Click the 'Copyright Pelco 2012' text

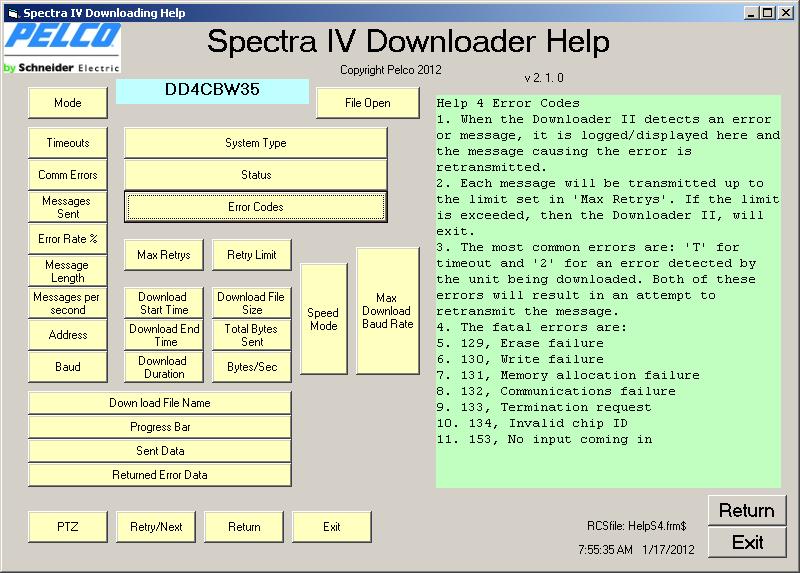[x=391, y=70]
